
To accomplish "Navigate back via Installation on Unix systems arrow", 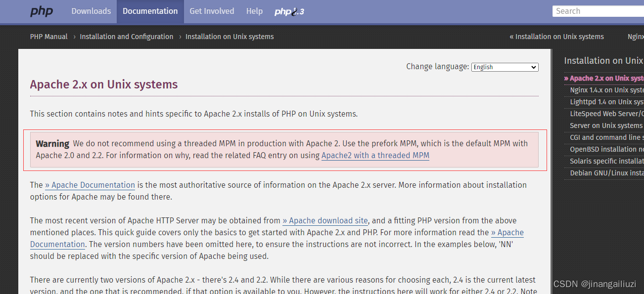I will click(x=557, y=36).
